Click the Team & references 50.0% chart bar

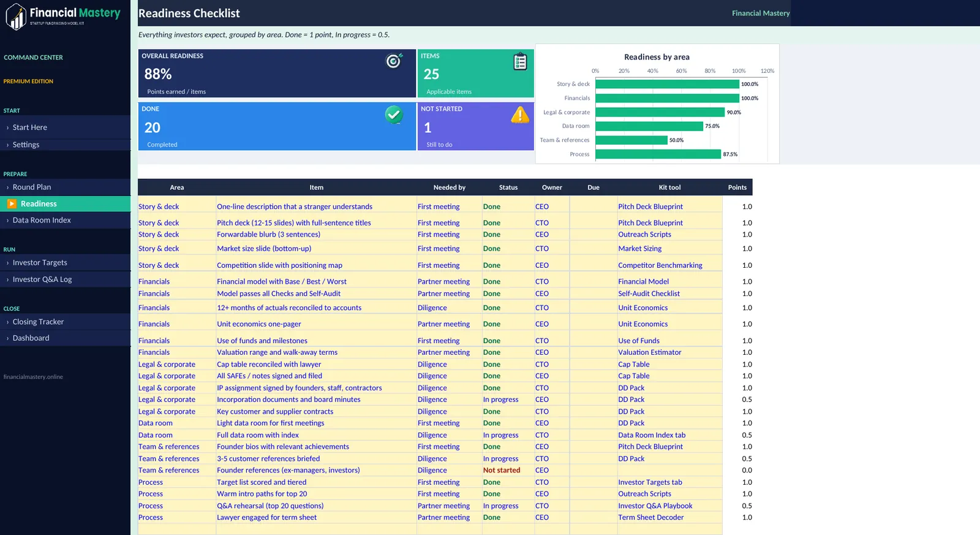click(631, 140)
